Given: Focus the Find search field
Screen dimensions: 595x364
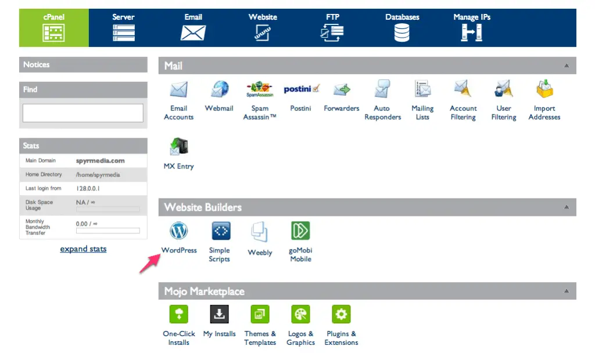Looking at the screenshot, I should pyautogui.click(x=83, y=113).
